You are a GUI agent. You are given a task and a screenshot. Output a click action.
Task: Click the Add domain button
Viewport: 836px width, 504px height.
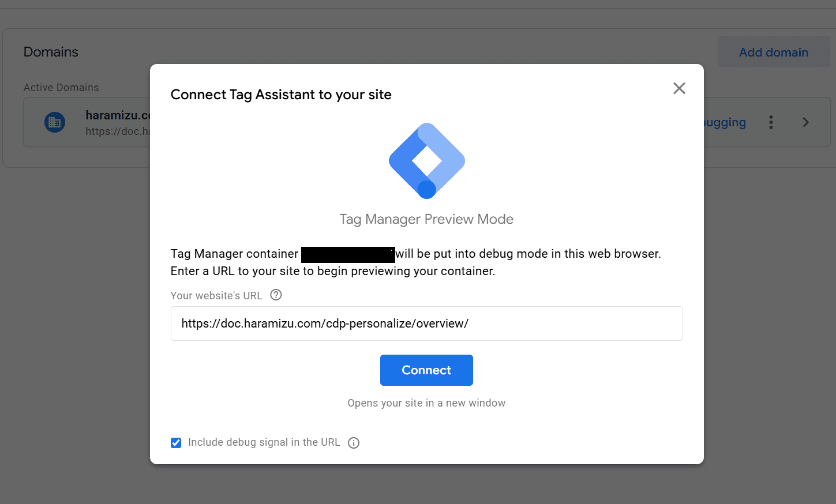pyautogui.click(x=773, y=52)
